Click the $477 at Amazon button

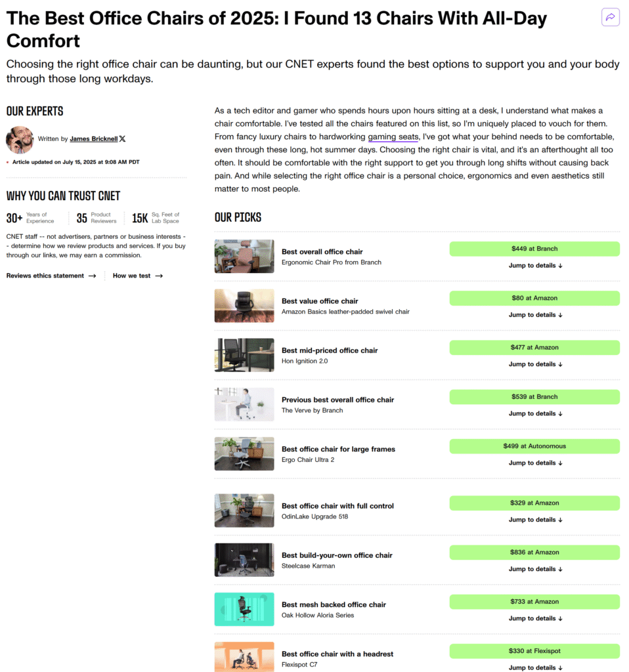(x=534, y=347)
